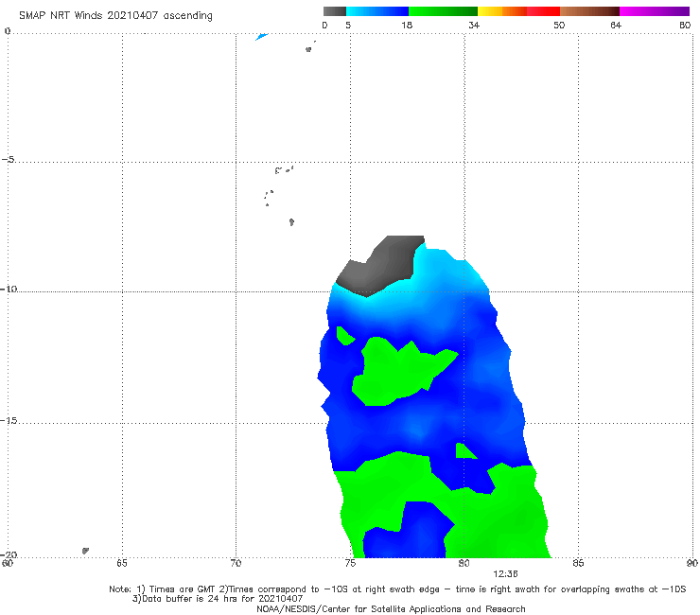Click the swath time label '12:36'

pos(505,574)
